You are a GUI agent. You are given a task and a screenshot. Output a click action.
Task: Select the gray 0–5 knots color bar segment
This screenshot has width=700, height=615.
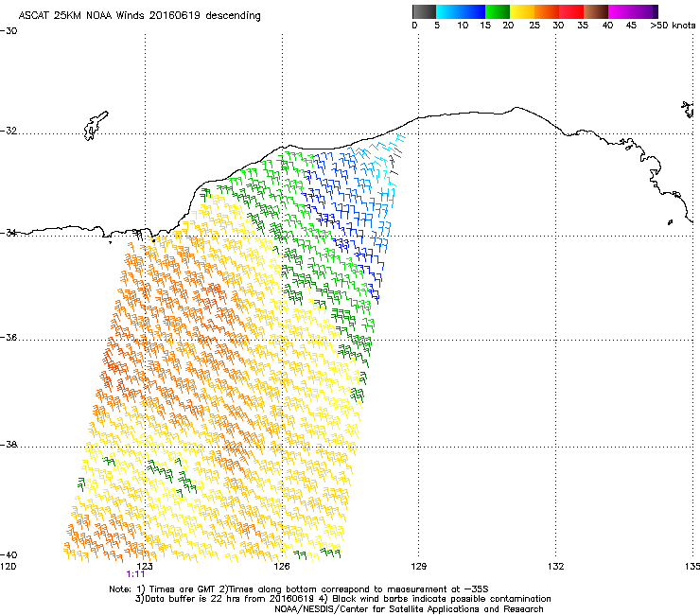(424, 11)
